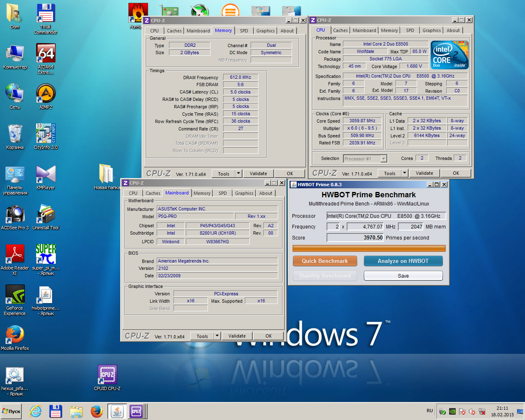
Task: Click the HWBOT Prime orange progress bar
Action: [369, 248]
